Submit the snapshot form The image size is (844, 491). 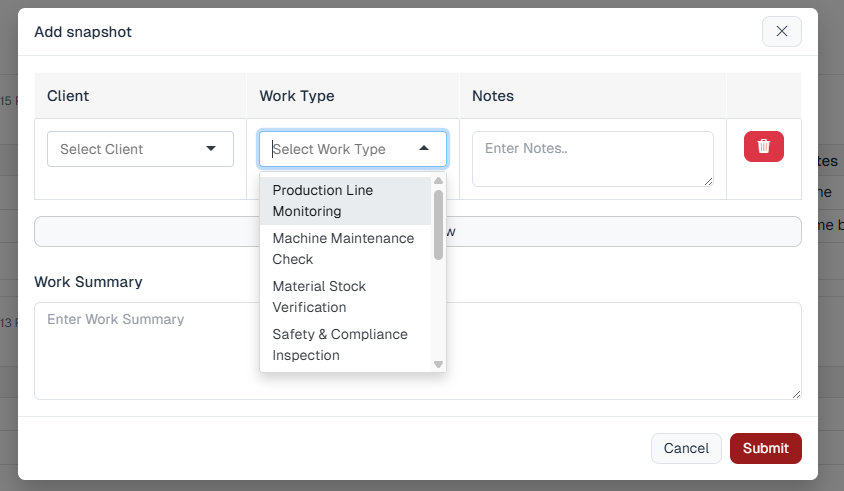pyautogui.click(x=765, y=448)
